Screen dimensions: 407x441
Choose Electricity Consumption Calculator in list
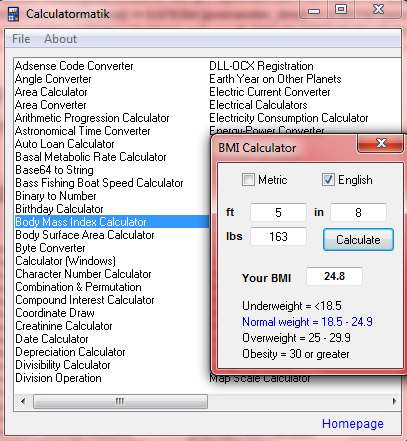(289, 118)
